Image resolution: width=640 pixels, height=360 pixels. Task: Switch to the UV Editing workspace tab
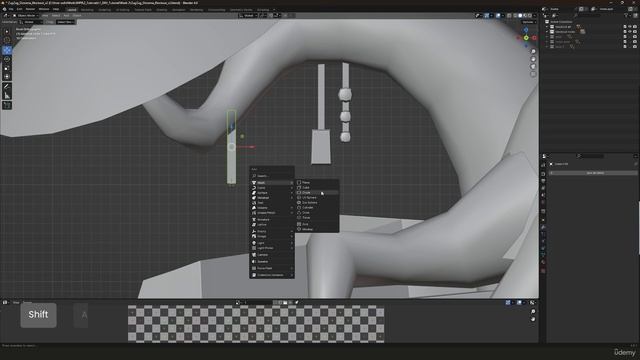pos(122,9)
